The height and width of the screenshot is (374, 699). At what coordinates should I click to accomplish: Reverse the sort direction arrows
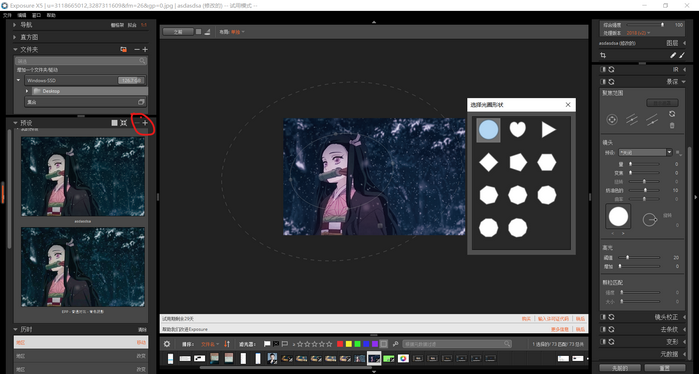coord(227,344)
